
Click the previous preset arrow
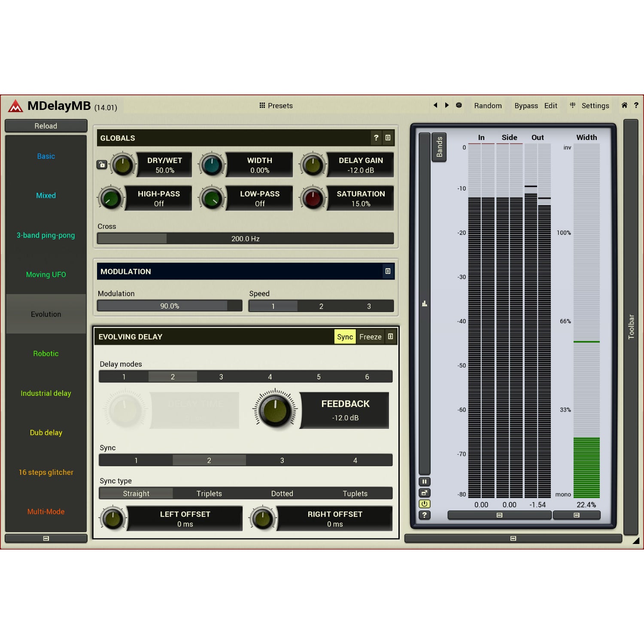point(435,105)
